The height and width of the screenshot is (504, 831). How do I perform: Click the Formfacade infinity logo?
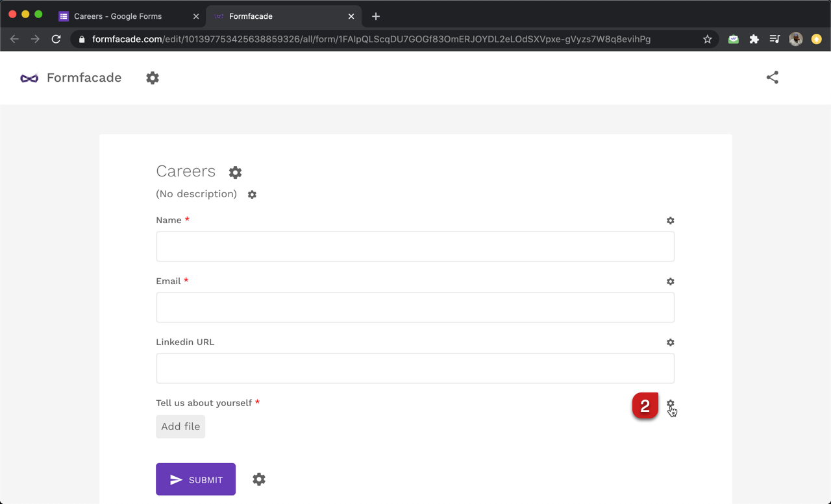29,78
